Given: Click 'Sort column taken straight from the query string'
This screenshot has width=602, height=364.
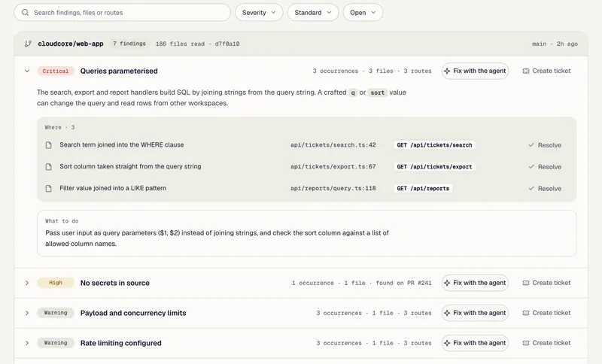Looking at the screenshot, I should coord(130,166).
